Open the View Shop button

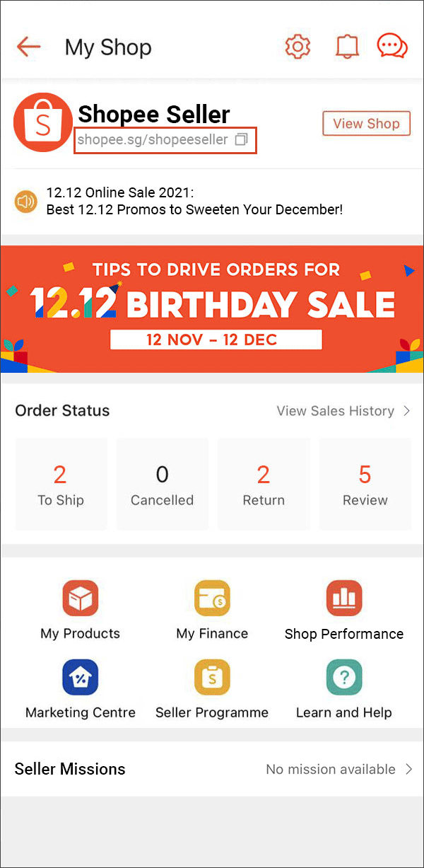click(x=366, y=123)
